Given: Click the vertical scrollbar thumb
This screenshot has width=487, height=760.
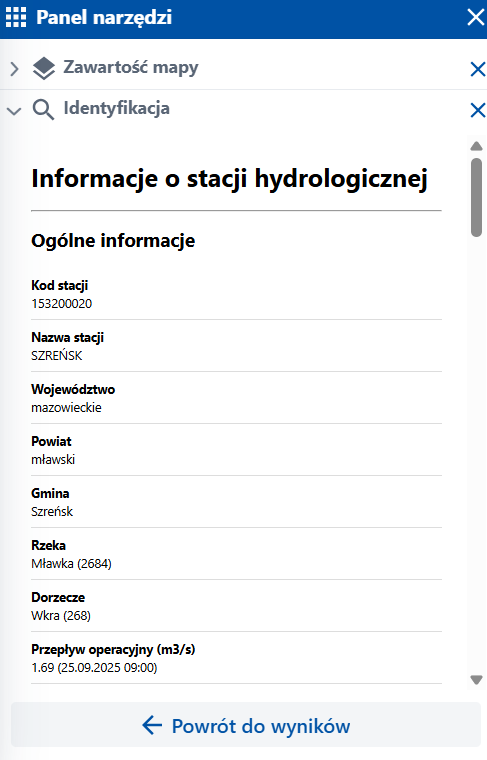Looking at the screenshot, I should 476,197.
